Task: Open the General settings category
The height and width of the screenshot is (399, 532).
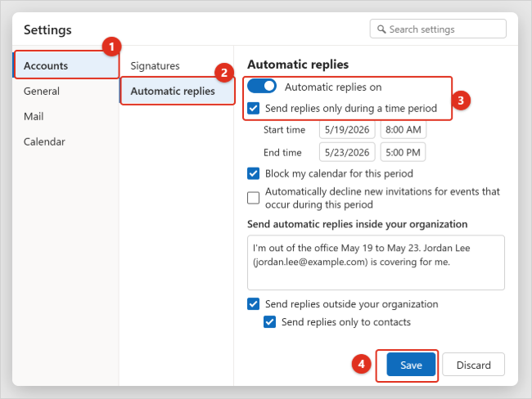Action: (x=66, y=91)
